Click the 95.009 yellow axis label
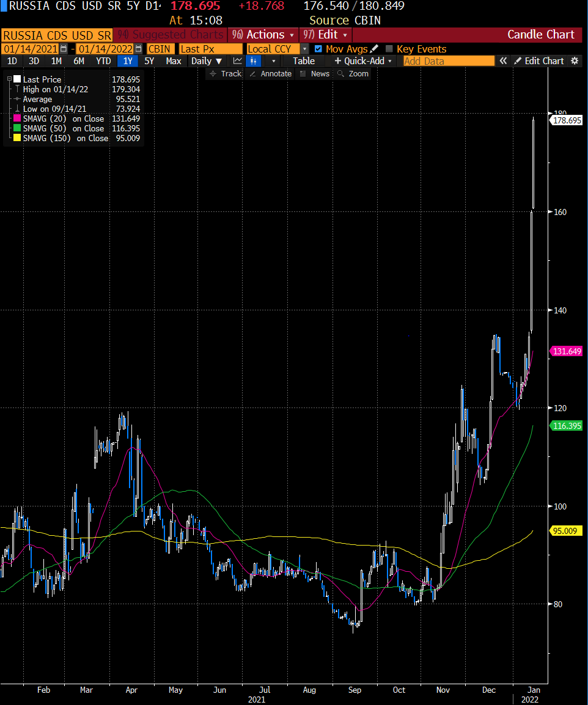 pos(565,531)
